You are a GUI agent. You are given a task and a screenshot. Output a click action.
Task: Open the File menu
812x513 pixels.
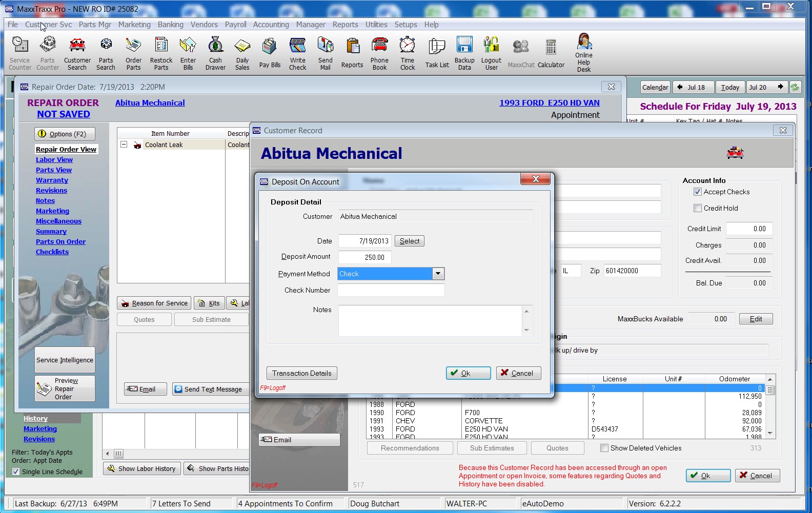(13, 25)
